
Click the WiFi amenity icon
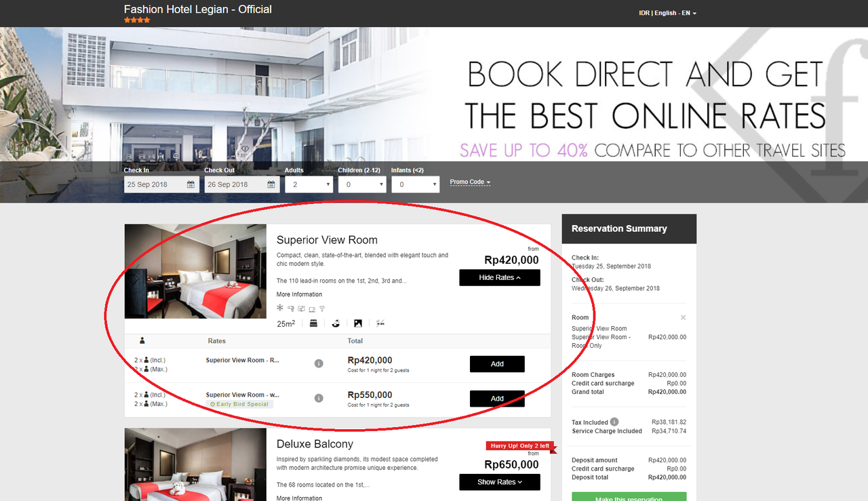pos(322,308)
